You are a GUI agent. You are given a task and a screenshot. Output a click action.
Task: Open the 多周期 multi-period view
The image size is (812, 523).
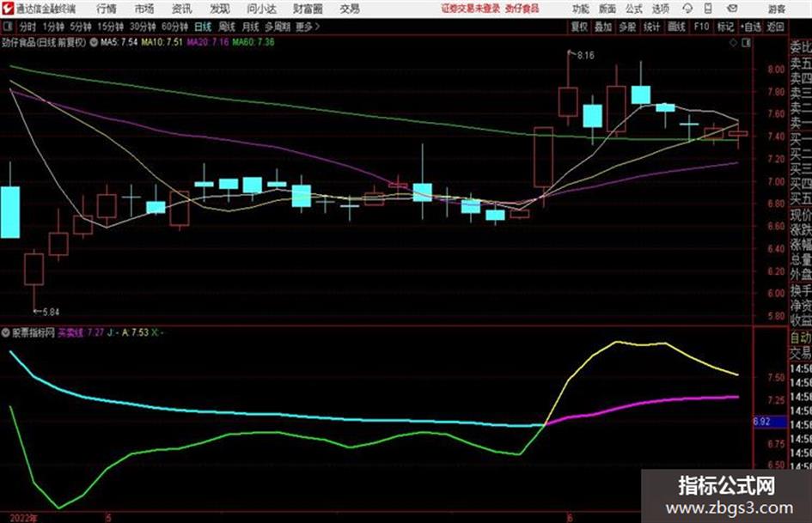(x=278, y=27)
